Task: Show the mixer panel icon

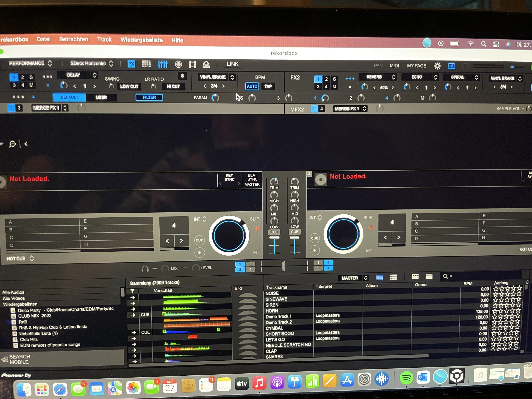Action: click(x=163, y=64)
